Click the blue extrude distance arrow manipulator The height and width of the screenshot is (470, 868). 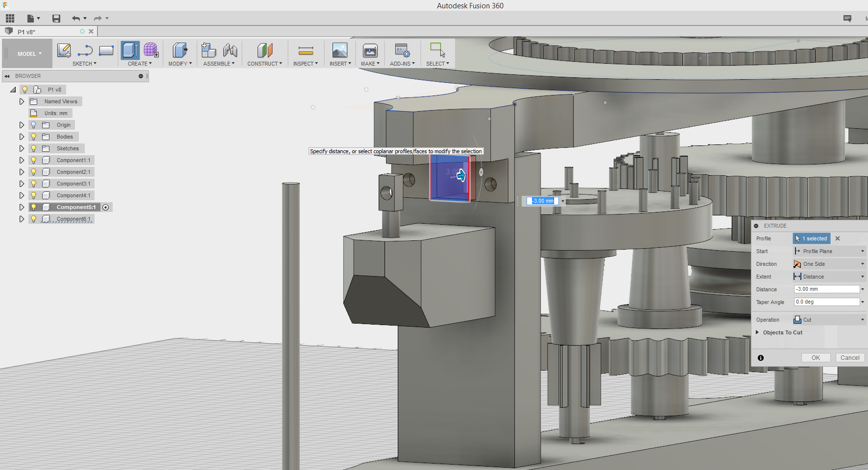[461, 175]
